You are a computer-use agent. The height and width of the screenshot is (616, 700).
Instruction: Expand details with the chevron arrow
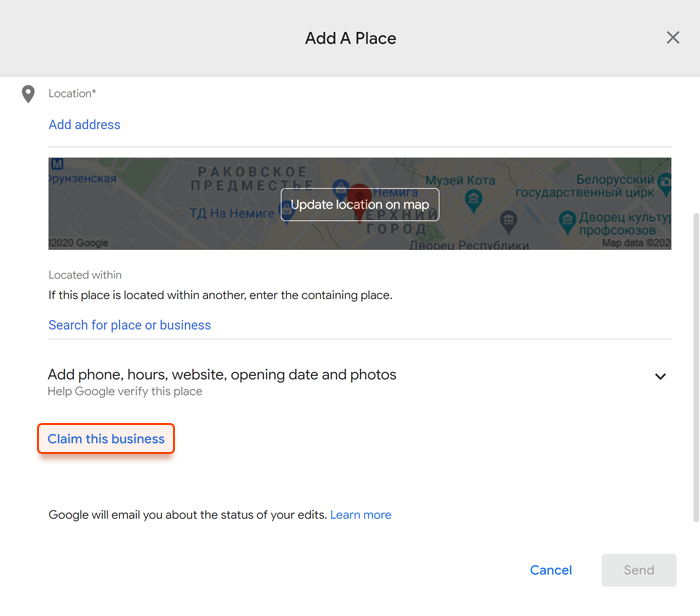pos(660,376)
